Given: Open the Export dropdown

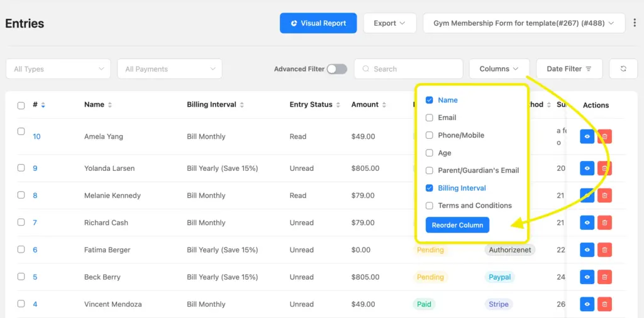Looking at the screenshot, I should coord(389,23).
